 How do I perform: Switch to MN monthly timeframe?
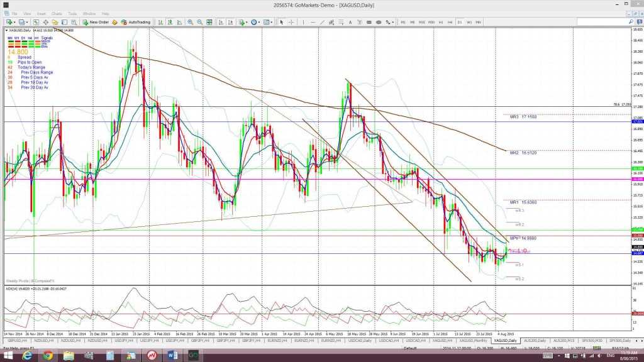479,22
